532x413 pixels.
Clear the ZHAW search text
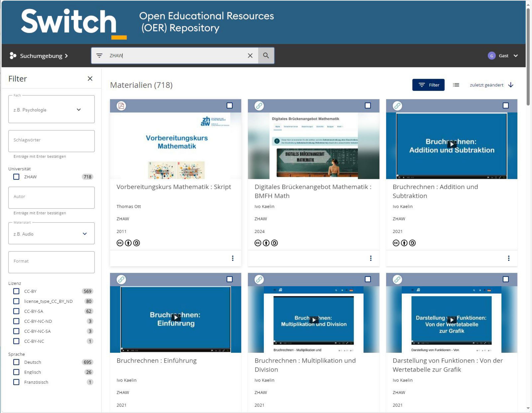[250, 56]
